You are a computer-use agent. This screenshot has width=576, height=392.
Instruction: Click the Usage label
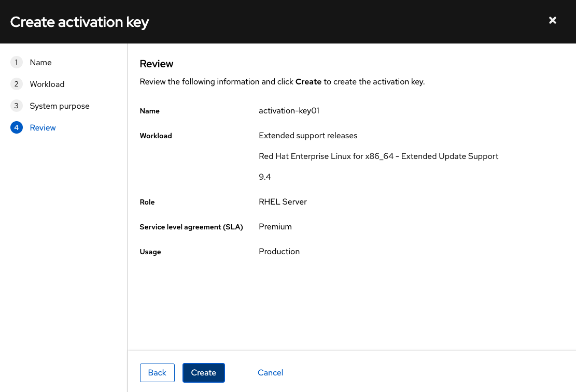pos(150,252)
